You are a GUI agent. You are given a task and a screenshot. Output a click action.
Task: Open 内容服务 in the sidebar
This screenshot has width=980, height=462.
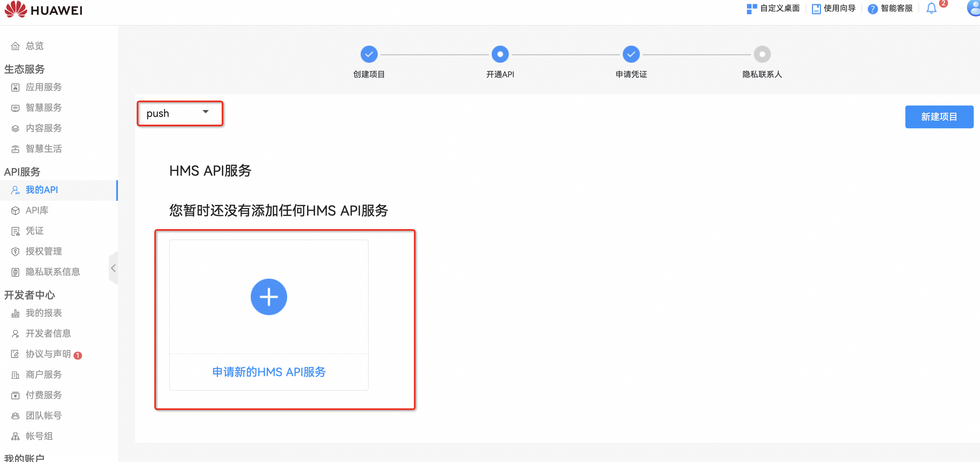tap(44, 128)
